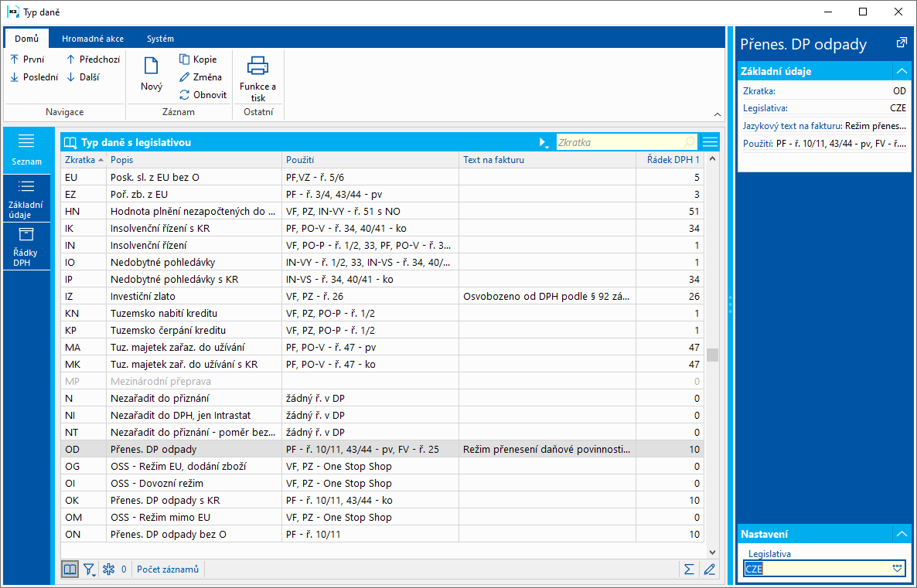Screen dimensions: 917x588
Task: Click the HN abbreviation cell
Action: (84, 211)
